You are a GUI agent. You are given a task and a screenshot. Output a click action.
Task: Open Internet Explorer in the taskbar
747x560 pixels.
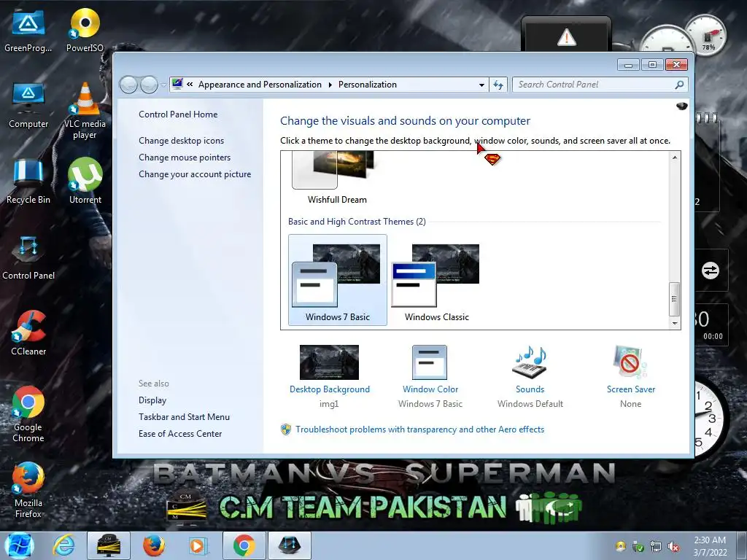(64, 545)
